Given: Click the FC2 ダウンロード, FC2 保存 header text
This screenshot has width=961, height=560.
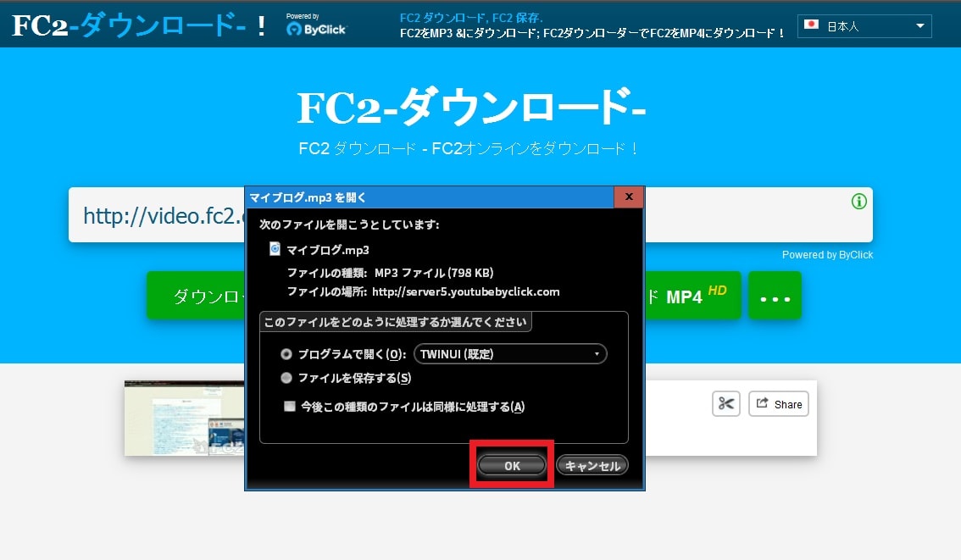Looking at the screenshot, I should tap(471, 18).
